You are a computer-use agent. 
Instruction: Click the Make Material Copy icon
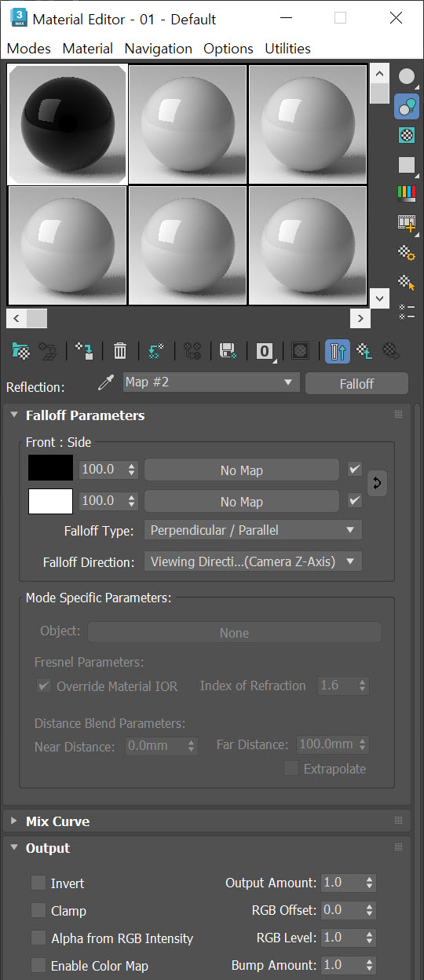[155, 351]
